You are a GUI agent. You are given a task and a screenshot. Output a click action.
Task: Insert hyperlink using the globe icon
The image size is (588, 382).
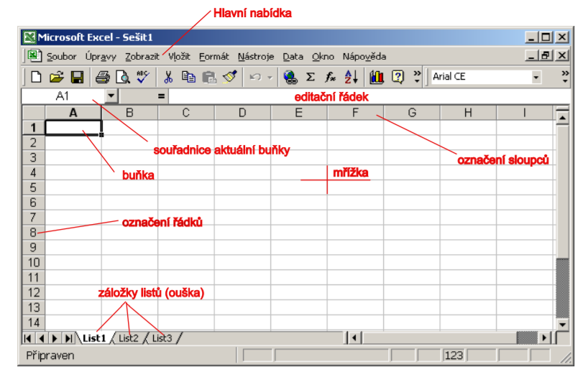click(x=290, y=77)
